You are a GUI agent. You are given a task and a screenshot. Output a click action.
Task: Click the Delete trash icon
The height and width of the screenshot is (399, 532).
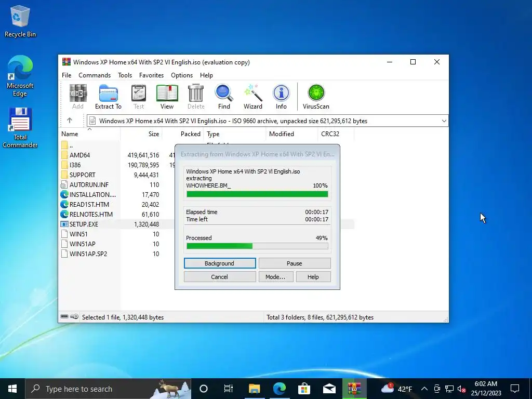pos(196,97)
